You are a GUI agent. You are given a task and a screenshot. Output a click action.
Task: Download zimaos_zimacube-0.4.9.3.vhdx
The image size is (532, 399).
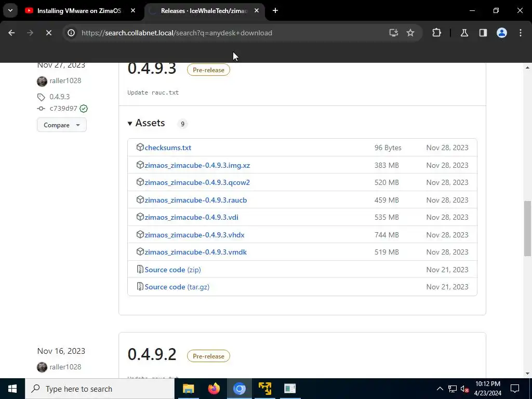pos(194,235)
